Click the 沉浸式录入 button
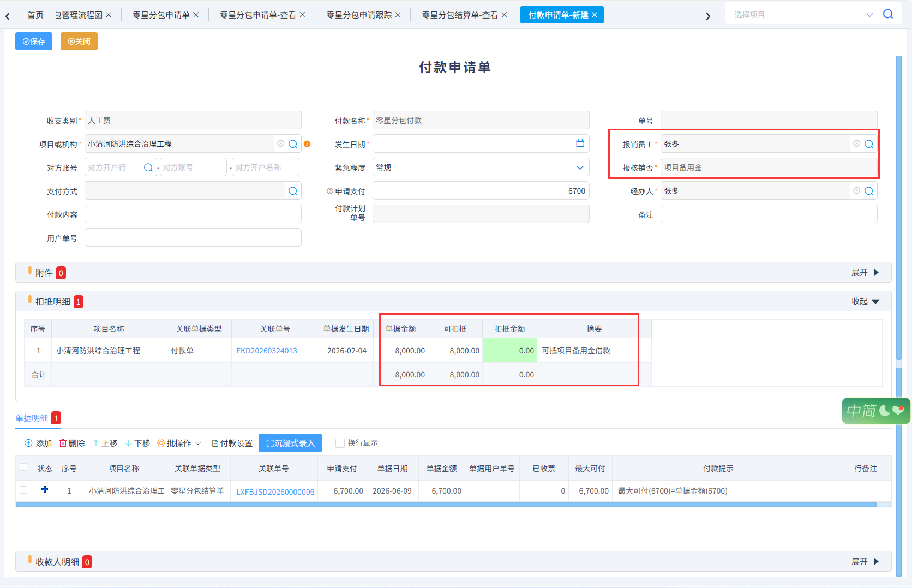 (290, 443)
